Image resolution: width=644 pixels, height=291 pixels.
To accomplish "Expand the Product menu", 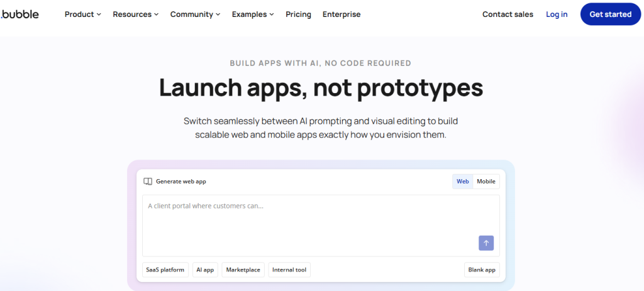I will (83, 14).
